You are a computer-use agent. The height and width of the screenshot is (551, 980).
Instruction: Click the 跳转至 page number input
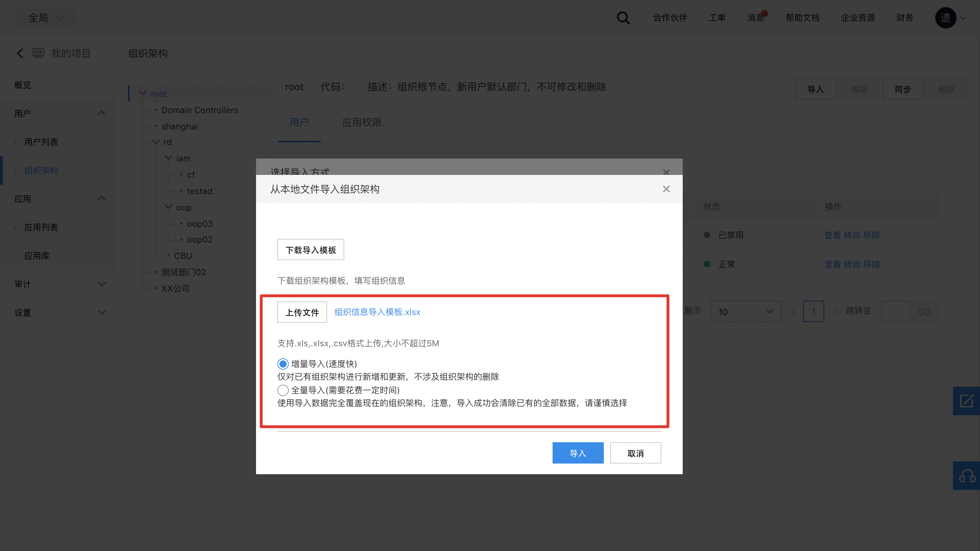(x=896, y=311)
